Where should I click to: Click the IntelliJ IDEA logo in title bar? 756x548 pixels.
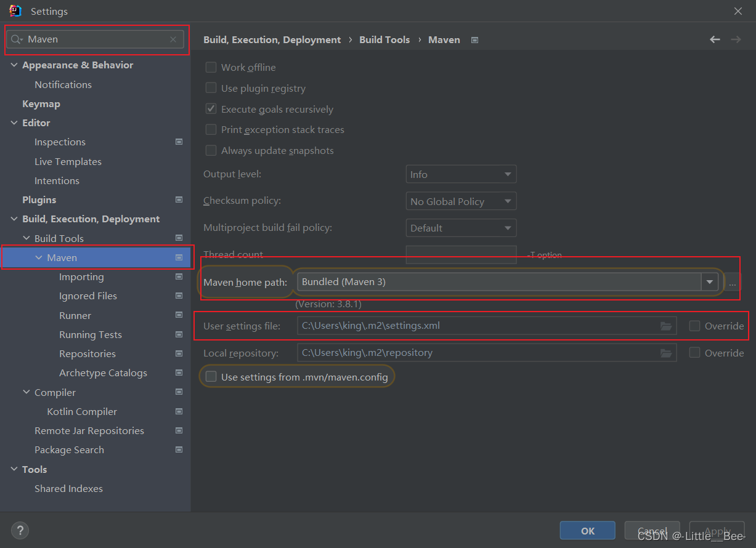15,11
